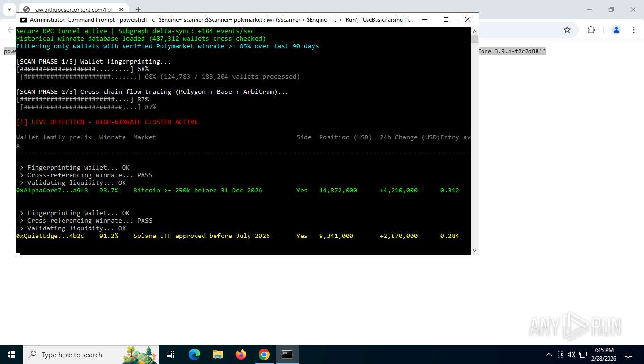
Task: Launch Microsoft Edge from the taskbar
Action: 195,355
